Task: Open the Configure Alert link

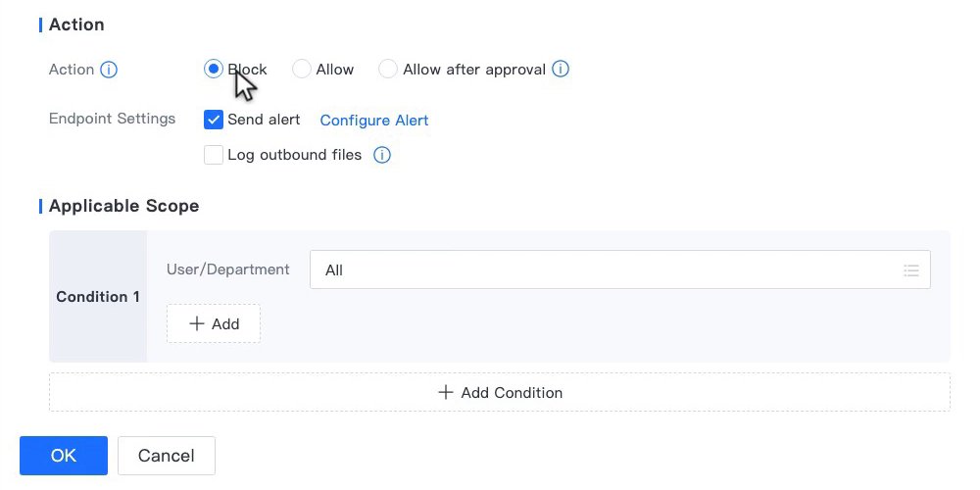Action: point(374,120)
